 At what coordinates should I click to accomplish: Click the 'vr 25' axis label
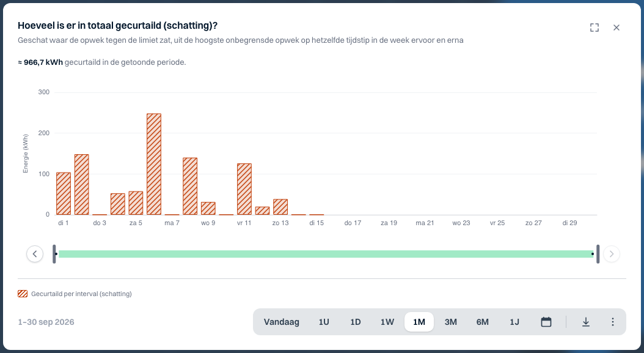pos(497,223)
